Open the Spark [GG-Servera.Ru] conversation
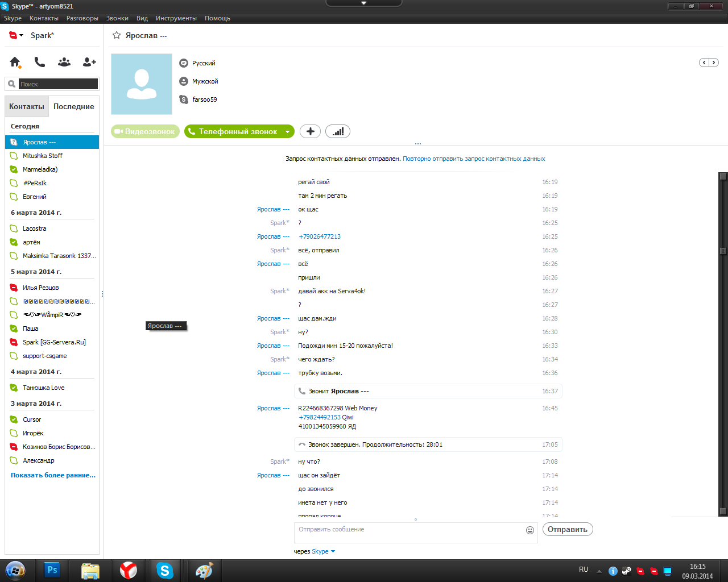Image resolution: width=728 pixels, height=582 pixels. pos(52,342)
